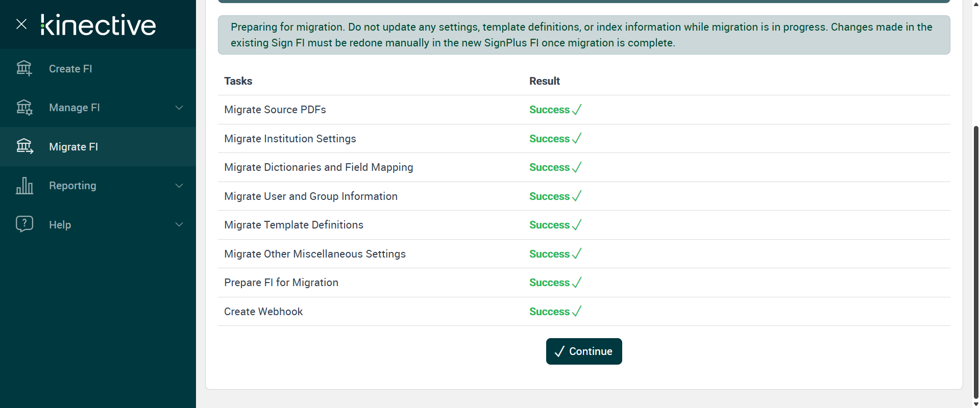Close the sidebar with the X icon
The height and width of the screenshot is (408, 980).
coord(21,24)
